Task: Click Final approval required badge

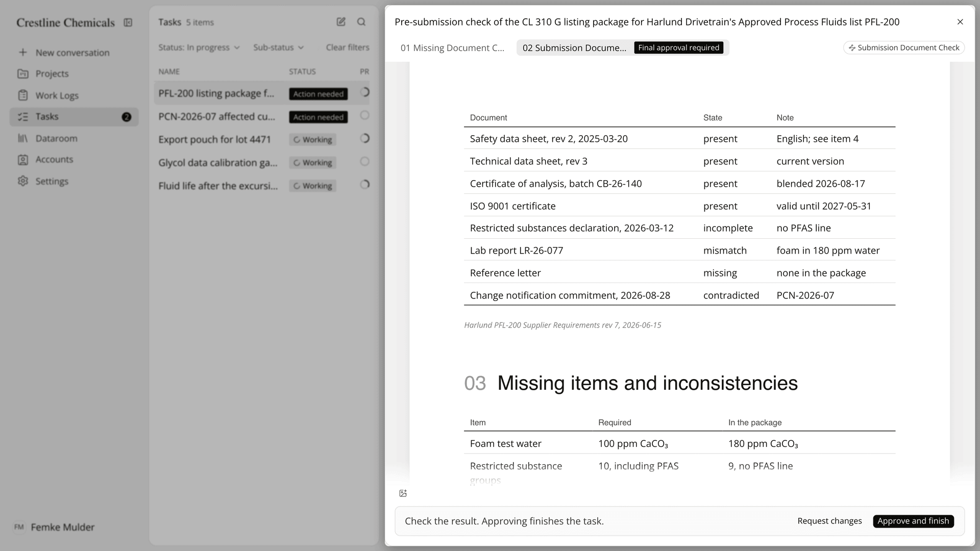Action: tap(678, 47)
